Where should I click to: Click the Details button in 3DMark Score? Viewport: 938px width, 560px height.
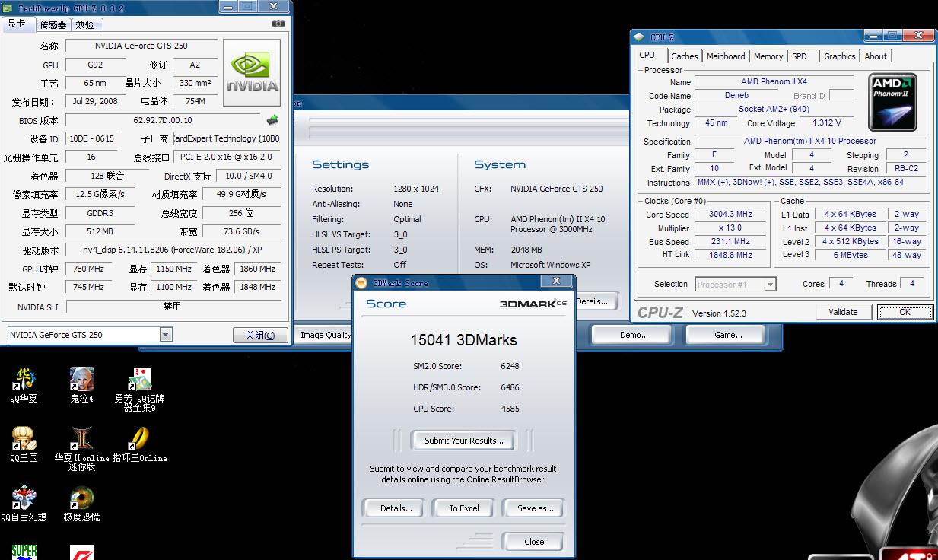396,508
